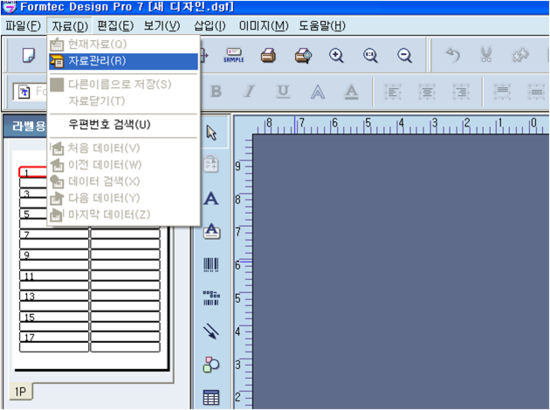The width and height of the screenshot is (550, 410).
Task: Click the zoom in magnifier
Action: (336, 55)
